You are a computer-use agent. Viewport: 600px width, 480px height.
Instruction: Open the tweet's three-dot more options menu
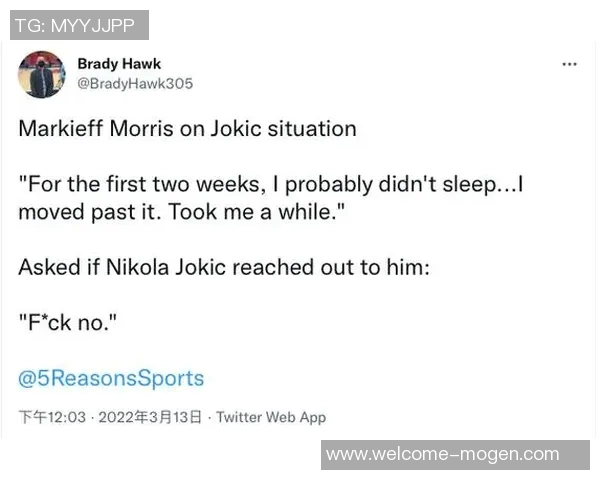pos(570,64)
